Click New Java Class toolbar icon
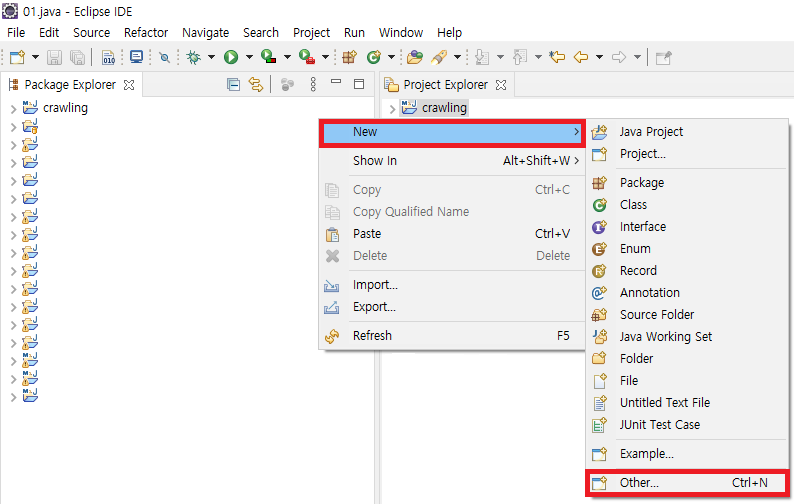The height and width of the screenshot is (504, 794). pos(374,57)
